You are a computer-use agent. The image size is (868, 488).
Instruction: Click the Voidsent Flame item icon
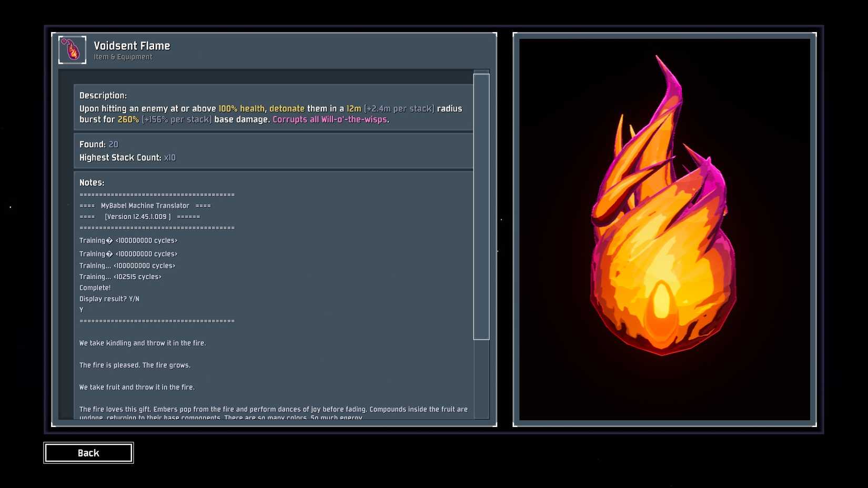click(x=72, y=50)
